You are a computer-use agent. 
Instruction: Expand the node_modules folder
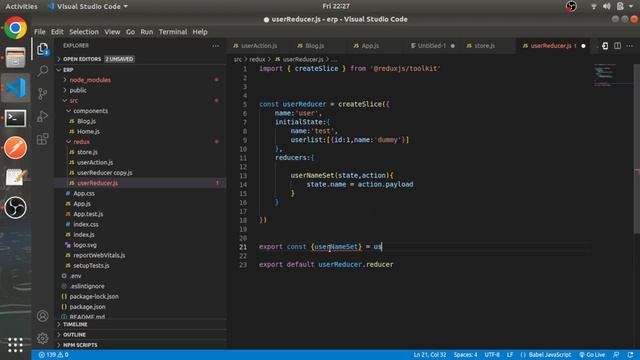pos(140,80)
